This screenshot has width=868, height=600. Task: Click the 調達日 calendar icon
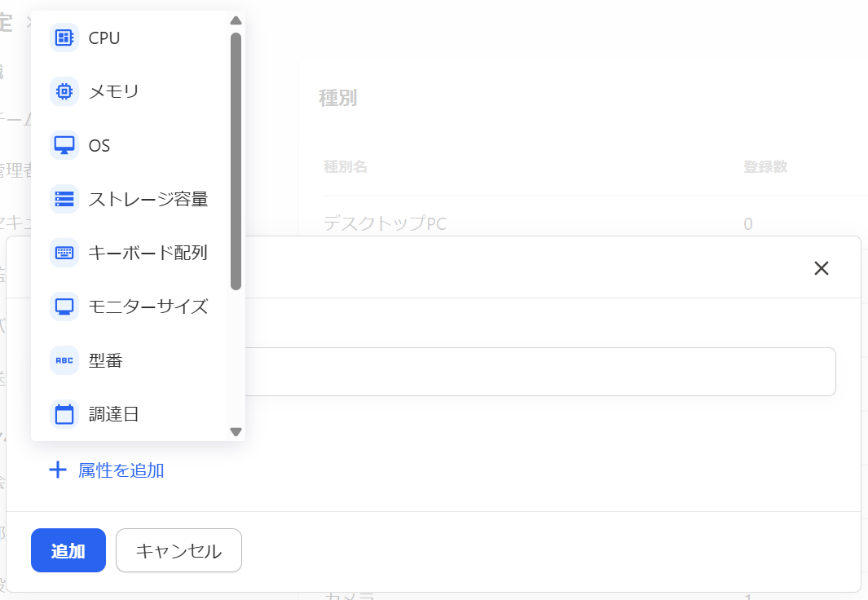pos(64,414)
